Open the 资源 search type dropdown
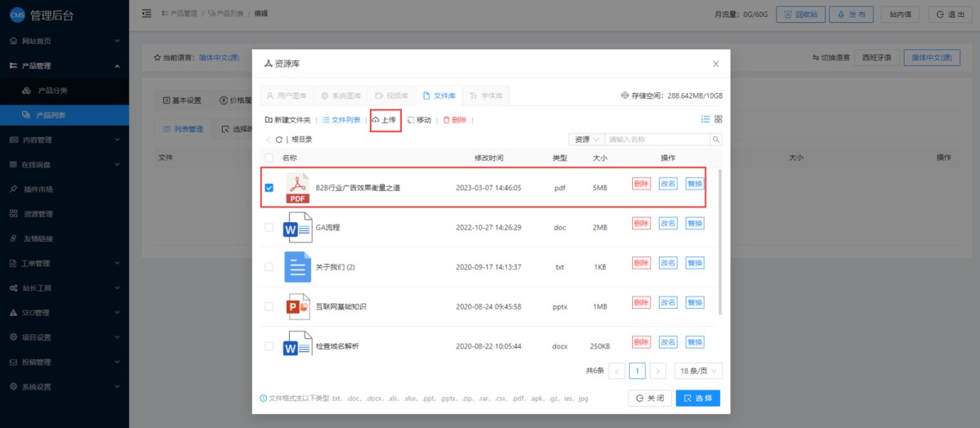The width and height of the screenshot is (980, 428). click(586, 140)
